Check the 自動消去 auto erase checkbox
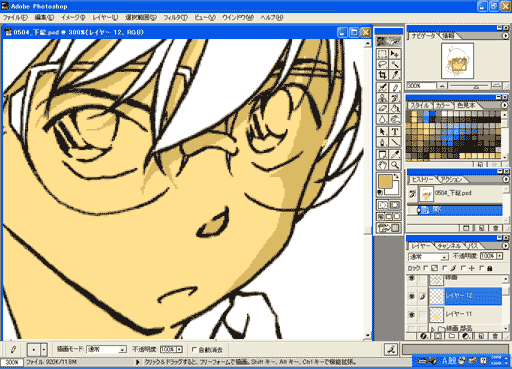 tap(194, 349)
